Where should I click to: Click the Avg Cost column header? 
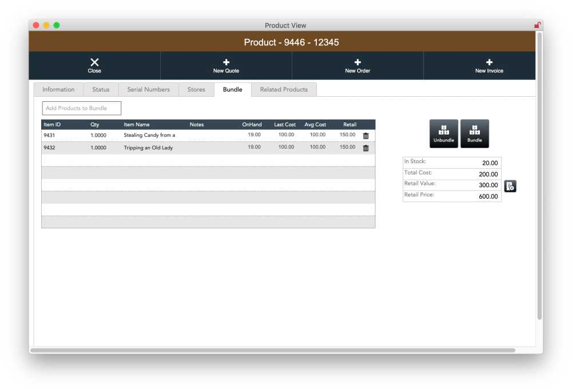[315, 124]
